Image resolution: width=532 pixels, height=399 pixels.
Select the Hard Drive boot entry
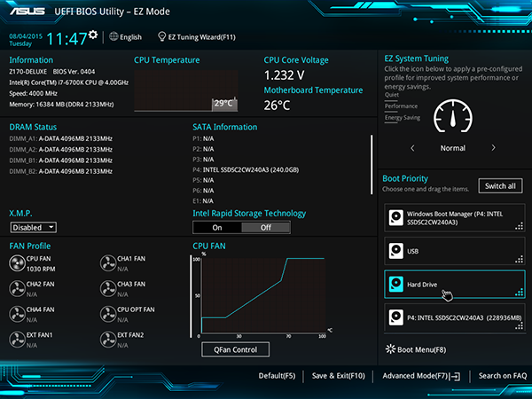[x=455, y=285]
